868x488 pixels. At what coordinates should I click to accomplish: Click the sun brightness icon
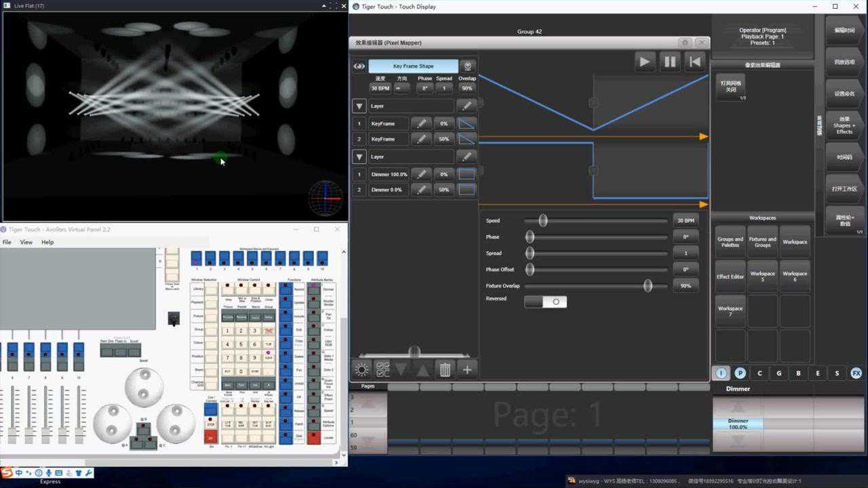tap(361, 369)
